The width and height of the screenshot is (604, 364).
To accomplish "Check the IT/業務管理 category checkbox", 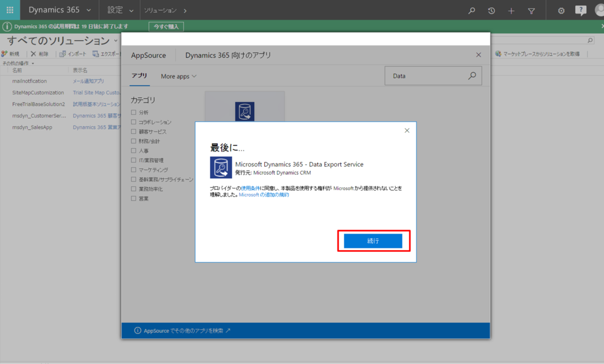I will [x=133, y=160].
